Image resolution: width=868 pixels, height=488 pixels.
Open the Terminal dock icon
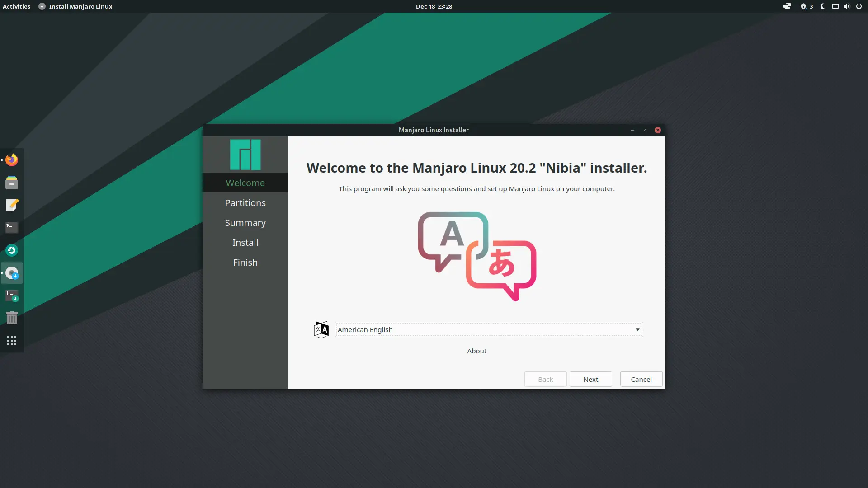(x=12, y=228)
